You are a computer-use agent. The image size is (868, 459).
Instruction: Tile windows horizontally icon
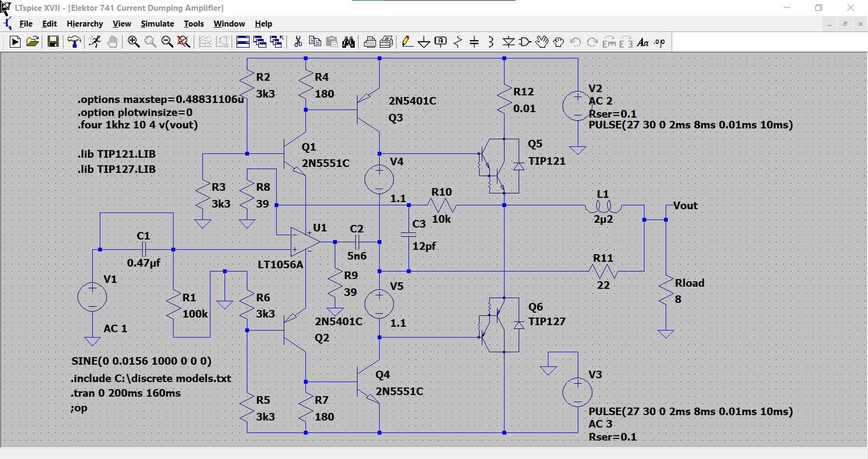pos(243,42)
